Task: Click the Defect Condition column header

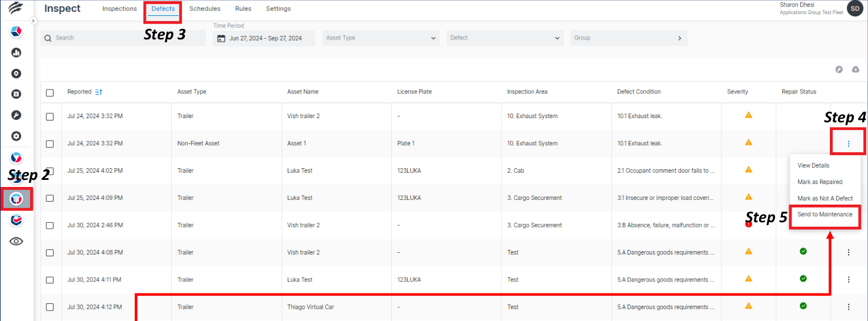Action: [639, 92]
